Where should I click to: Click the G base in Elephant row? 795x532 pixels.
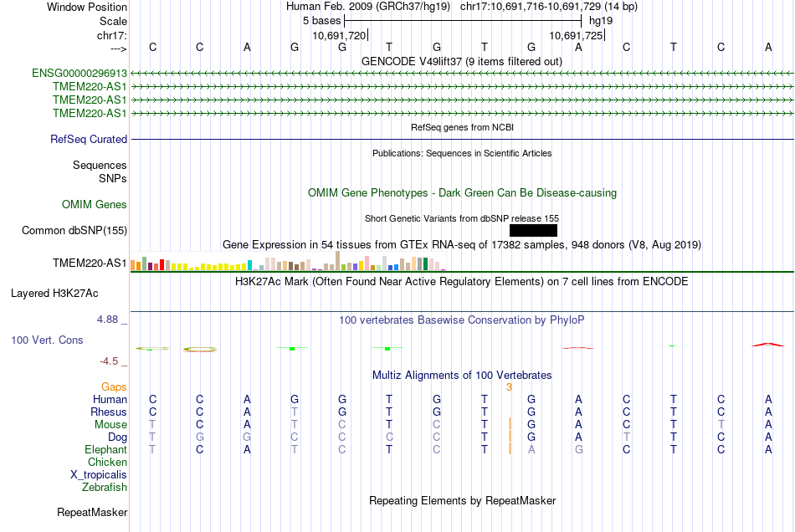[578, 450]
